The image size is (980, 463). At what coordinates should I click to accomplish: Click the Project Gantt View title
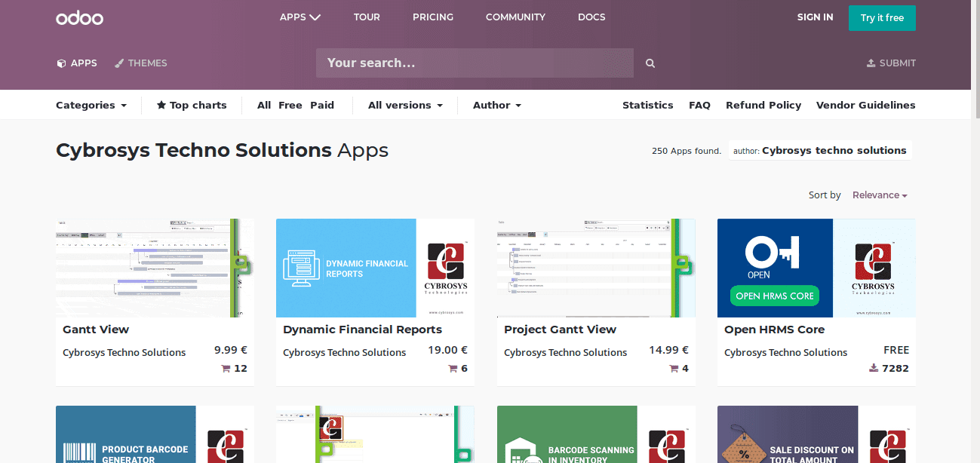click(x=560, y=330)
